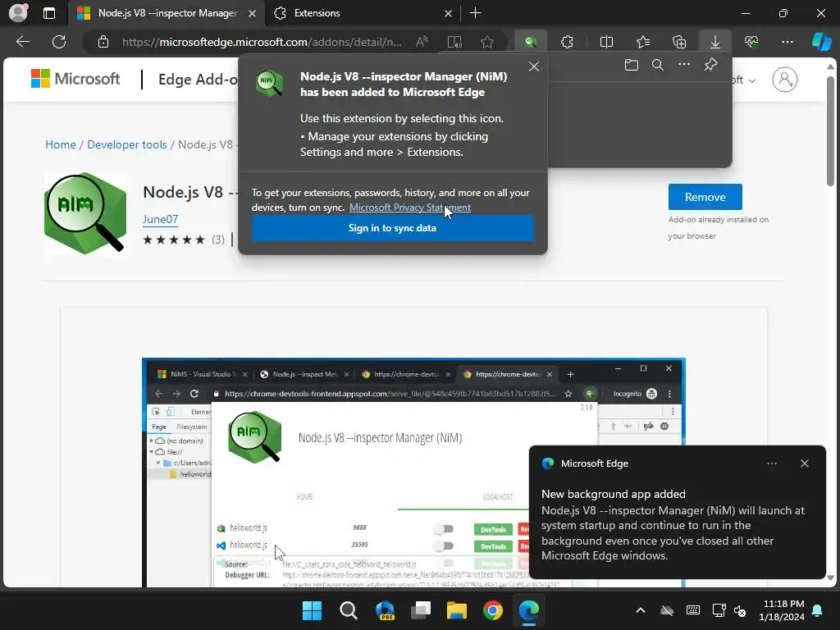The image size is (840, 630).
Task: Open Collections icon
Action: (678, 42)
